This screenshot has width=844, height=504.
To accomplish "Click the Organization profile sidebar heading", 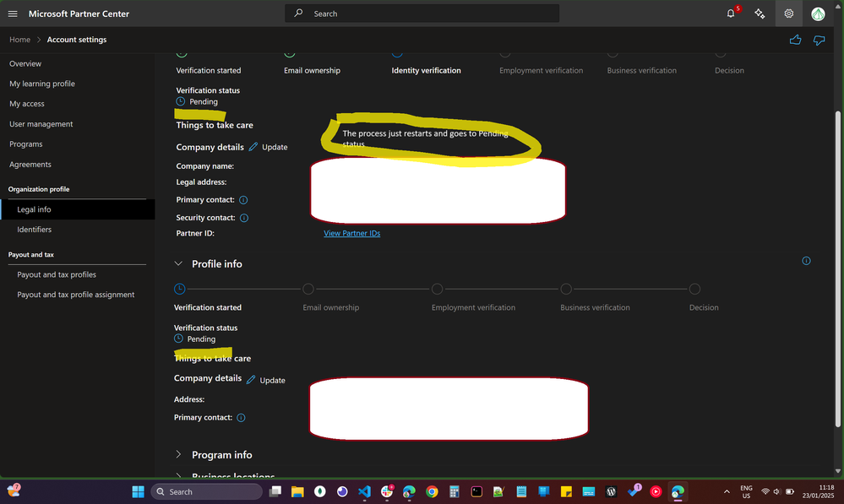I will (39, 189).
